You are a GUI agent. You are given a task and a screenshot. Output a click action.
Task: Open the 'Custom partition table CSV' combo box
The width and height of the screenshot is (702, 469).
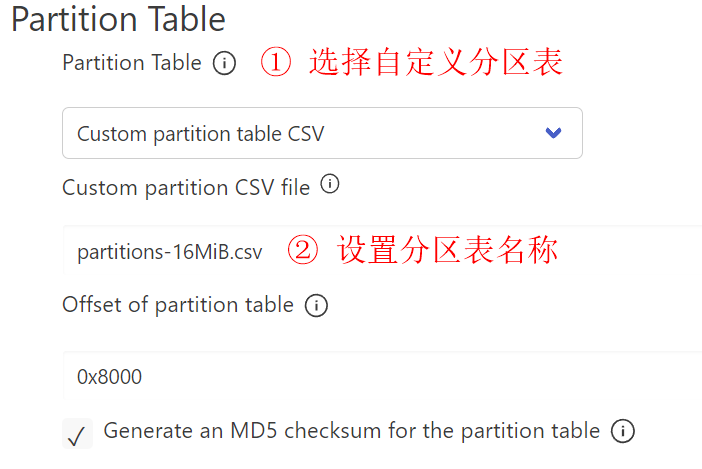tap(321, 133)
